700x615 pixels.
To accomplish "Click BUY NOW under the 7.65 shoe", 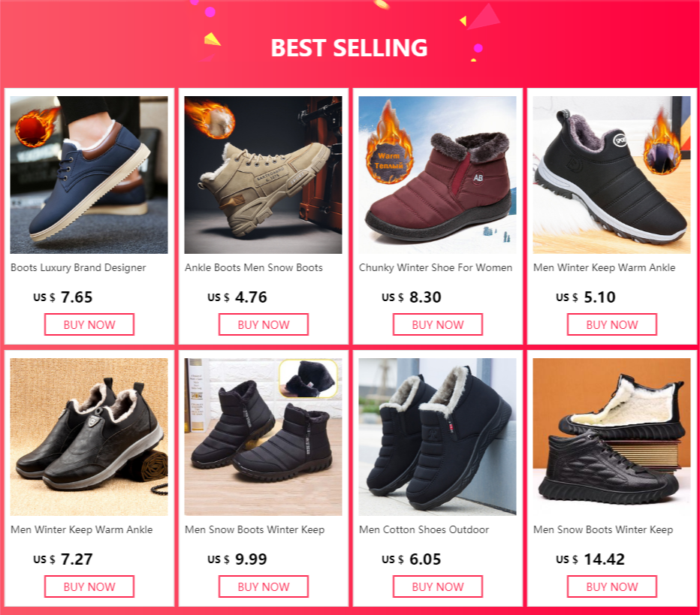I will (89, 324).
